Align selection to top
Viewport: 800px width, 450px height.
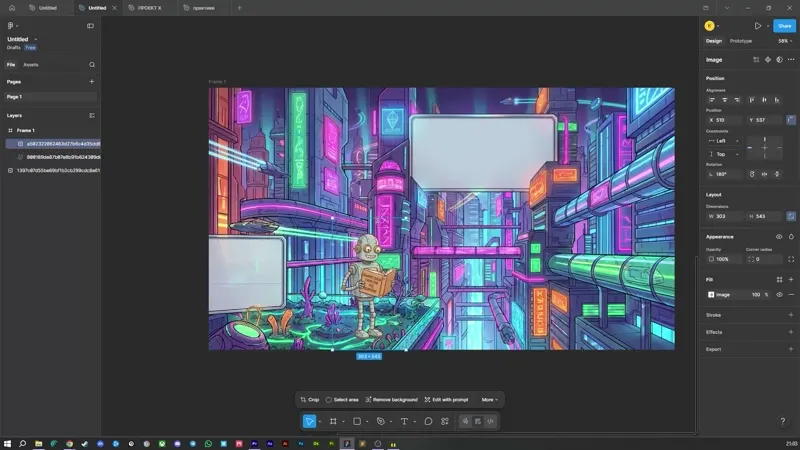[x=752, y=100]
